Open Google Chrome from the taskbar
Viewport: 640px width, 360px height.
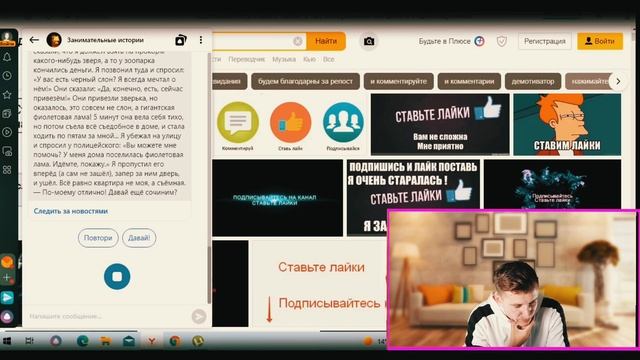click(x=175, y=341)
